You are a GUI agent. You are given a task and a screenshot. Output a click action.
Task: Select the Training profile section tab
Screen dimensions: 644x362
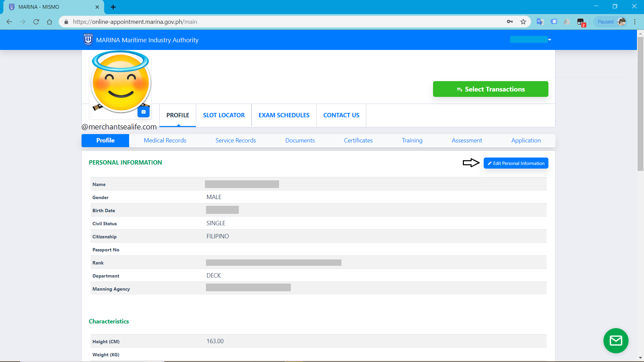click(412, 140)
